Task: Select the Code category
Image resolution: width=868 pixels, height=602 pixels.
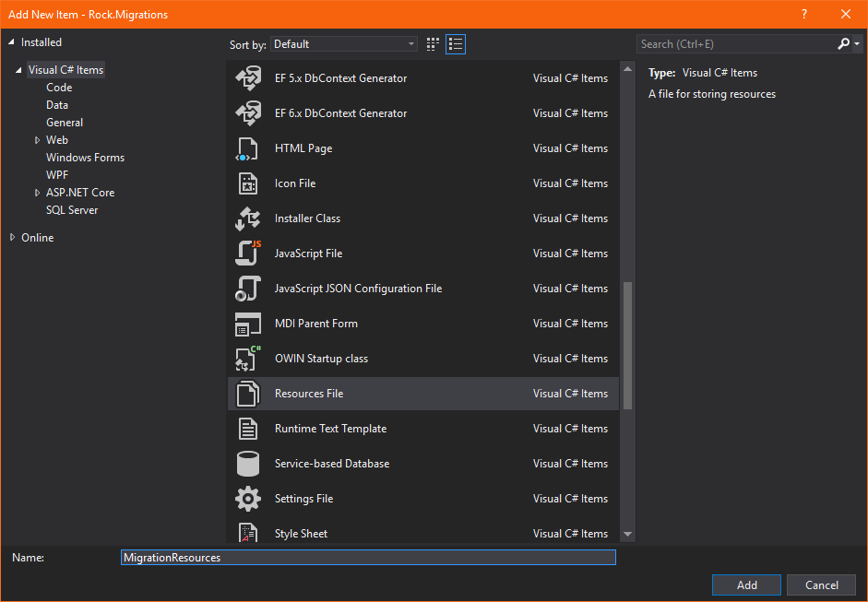Action: click(59, 88)
